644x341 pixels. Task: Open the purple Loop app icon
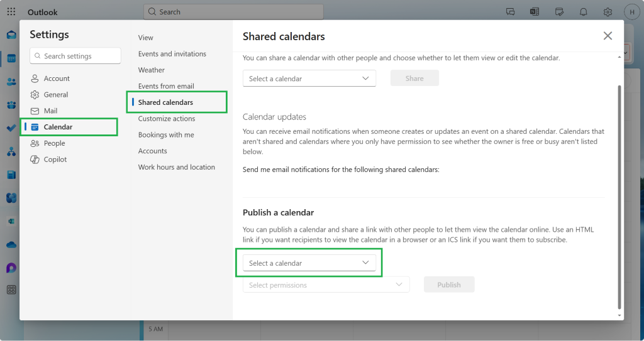(x=11, y=268)
